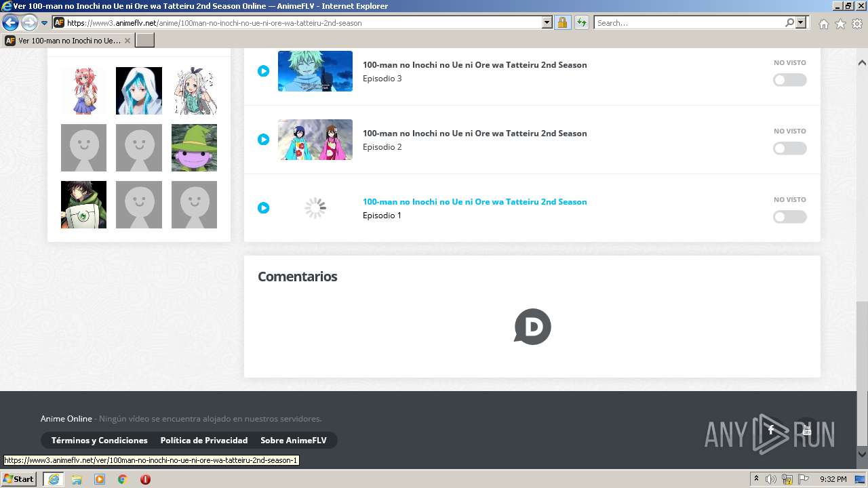This screenshot has height=488, width=868.
Task: Toggle the NO VISTO switch for Episodio 3
Action: (x=790, y=80)
